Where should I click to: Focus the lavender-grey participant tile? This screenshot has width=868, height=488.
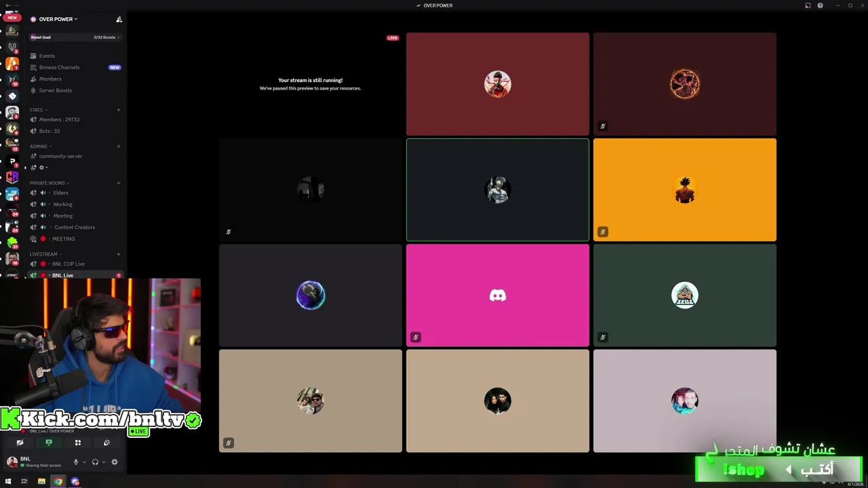(685, 401)
